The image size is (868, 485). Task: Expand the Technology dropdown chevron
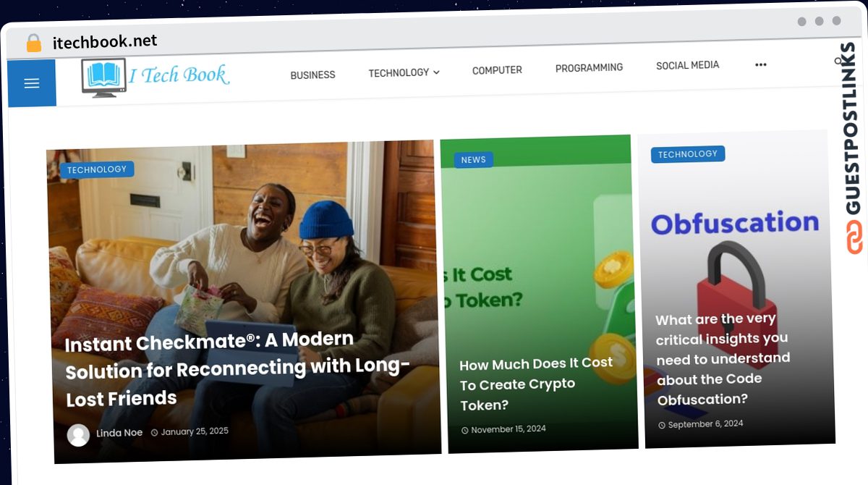[x=436, y=72]
